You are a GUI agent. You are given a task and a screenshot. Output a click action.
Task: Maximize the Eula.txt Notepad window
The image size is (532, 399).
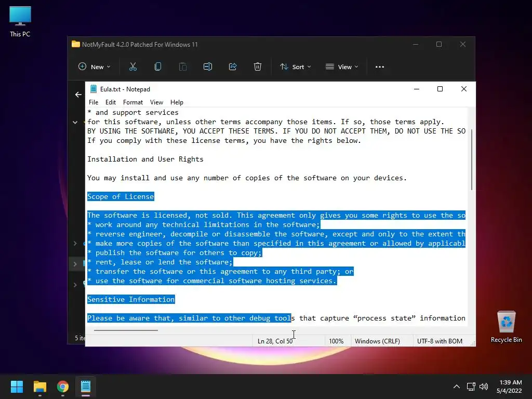tap(440, 89)
